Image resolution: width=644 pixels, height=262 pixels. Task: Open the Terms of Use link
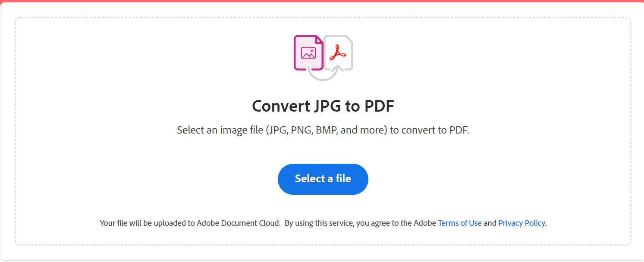coord(459,223)
